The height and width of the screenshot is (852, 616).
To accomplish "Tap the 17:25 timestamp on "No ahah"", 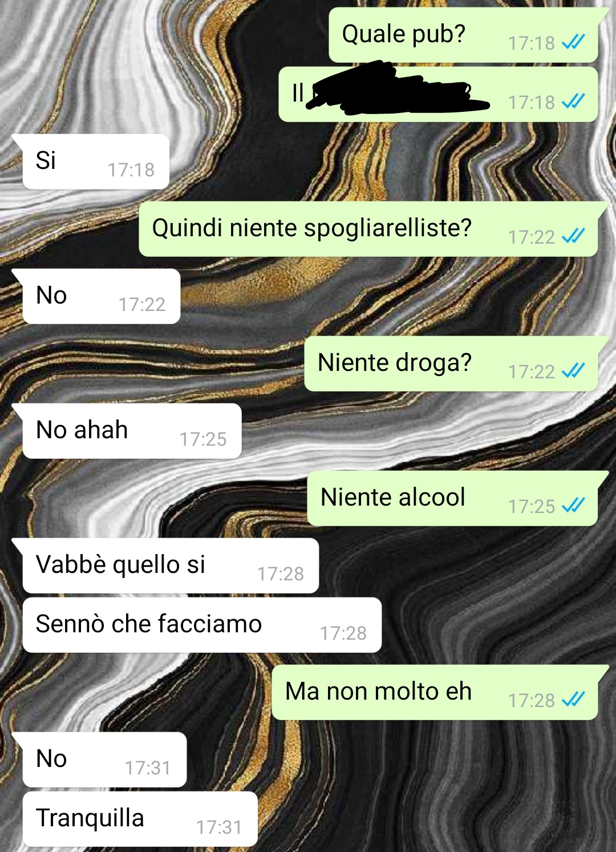I will point(203,439).
